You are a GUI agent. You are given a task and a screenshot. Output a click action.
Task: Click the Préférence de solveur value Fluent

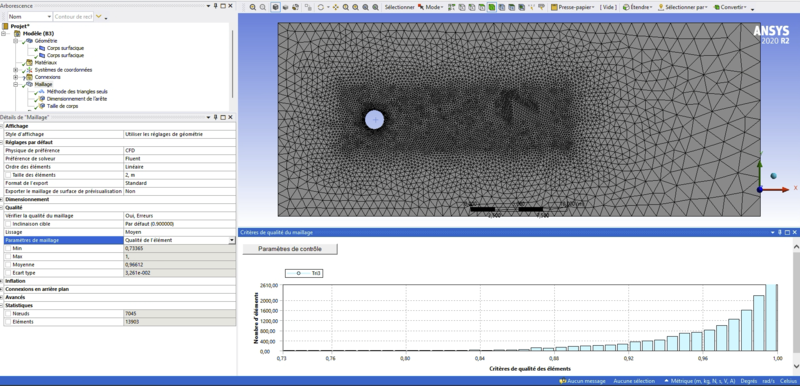[x=180, y=159]
